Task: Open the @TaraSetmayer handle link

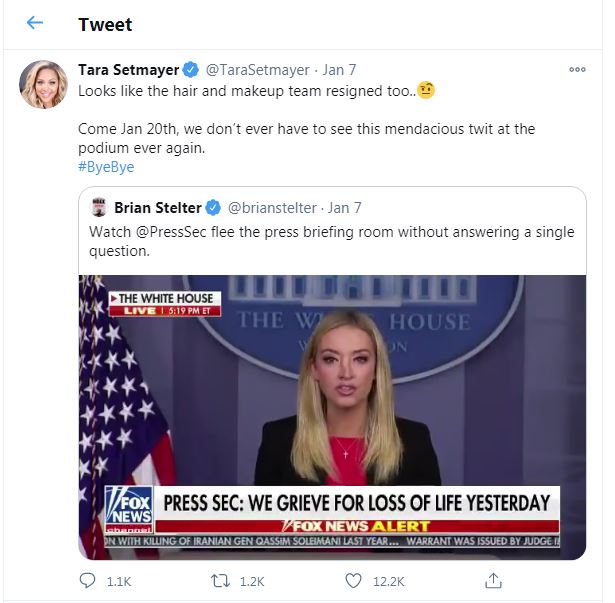Action: (258, 70)
